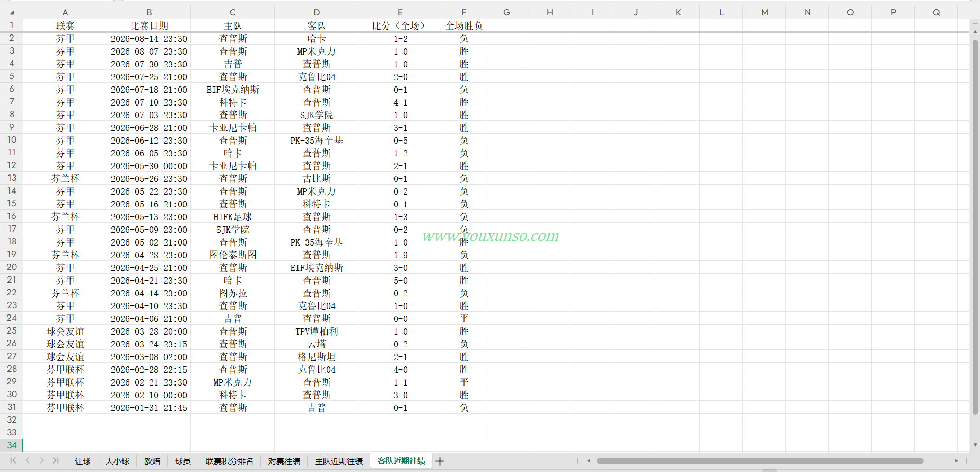
Task: Click the 全场胜负 header cell
Action: (464, 25)
